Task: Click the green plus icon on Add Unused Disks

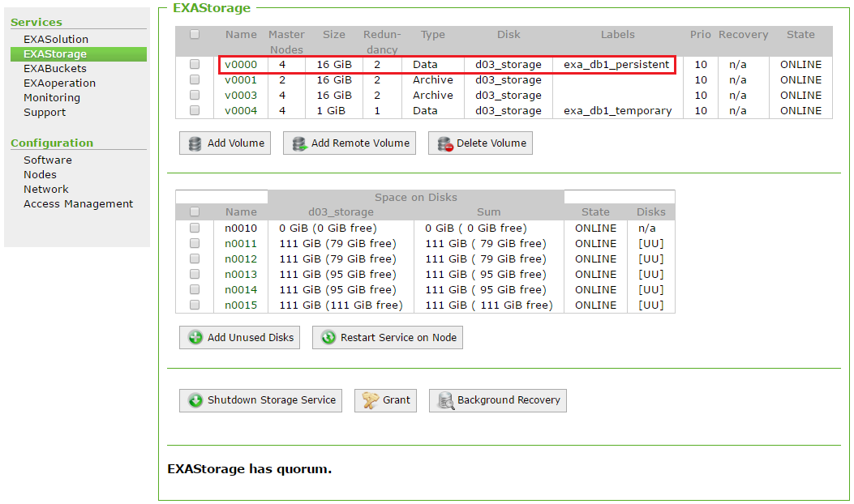Action: [x=195, y=337]
